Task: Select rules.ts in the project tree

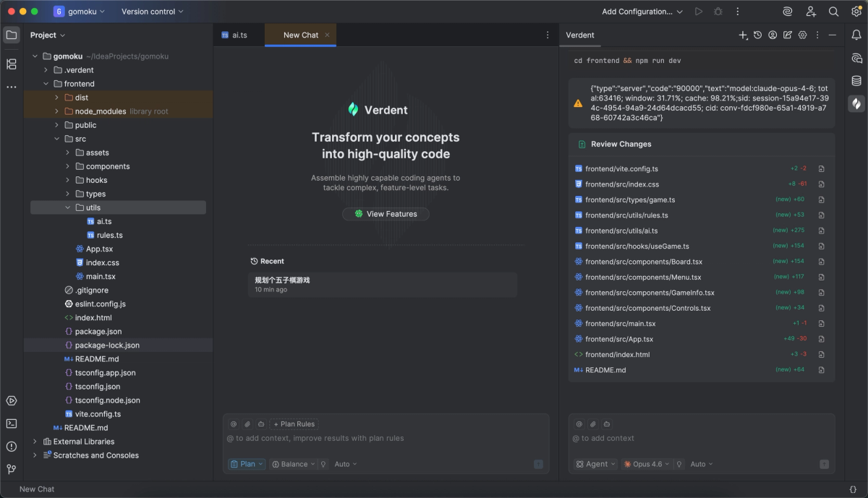Action: pyautogui.click(x=109, y=235)
